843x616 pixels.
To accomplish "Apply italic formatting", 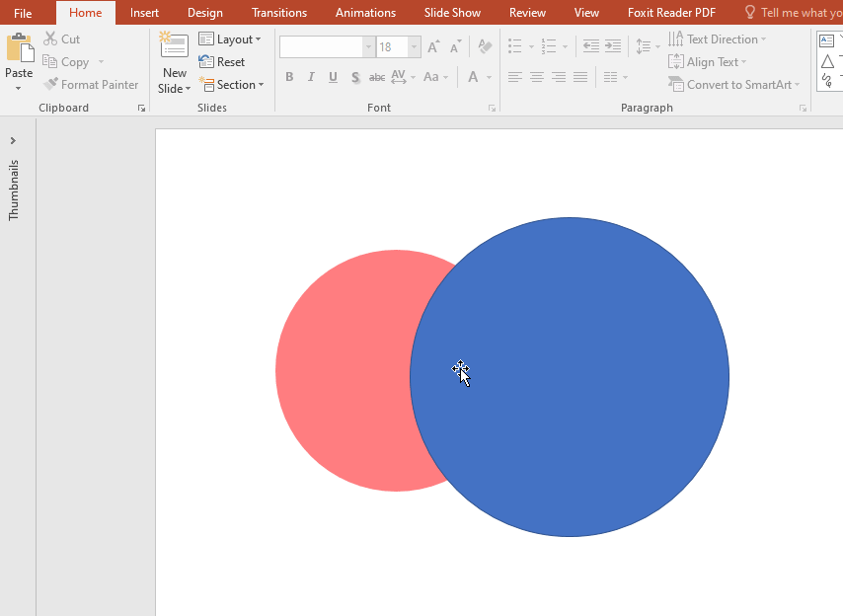I will [x=310, y=77].
